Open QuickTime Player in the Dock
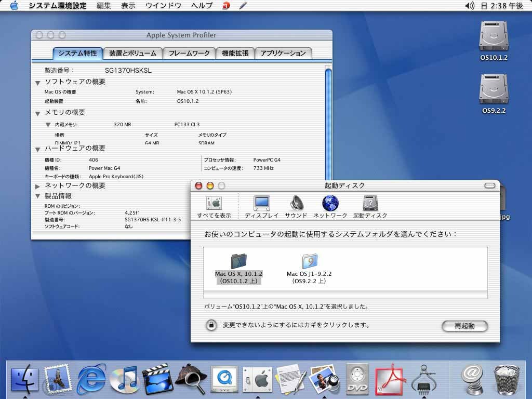532x399 pixels. pos(224,379)
